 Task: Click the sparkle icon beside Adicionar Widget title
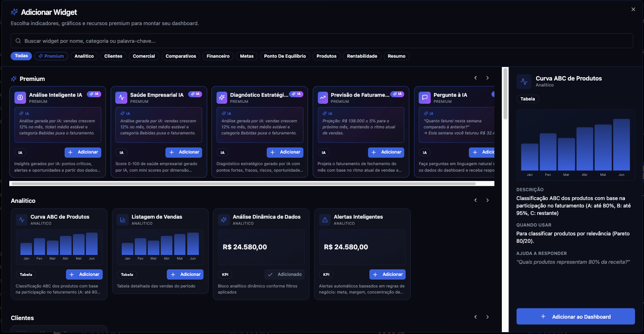point(14,12)
